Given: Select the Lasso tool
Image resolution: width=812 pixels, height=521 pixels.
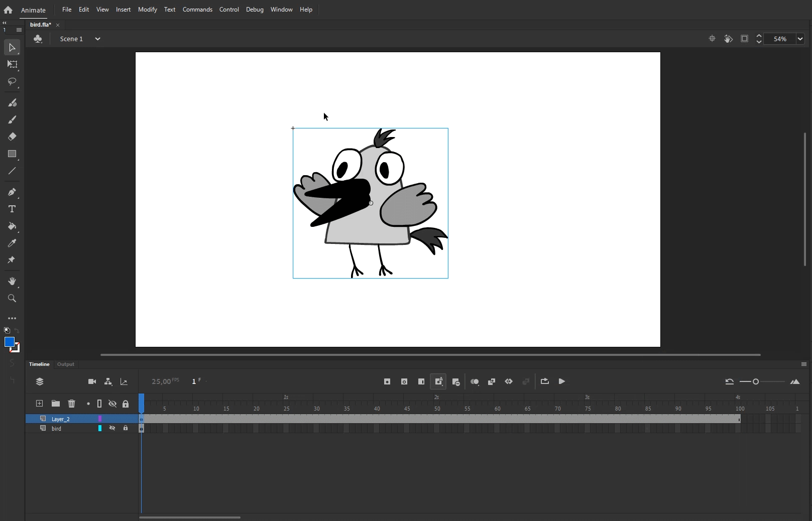Looking at the screenshot, I should 12,81.
